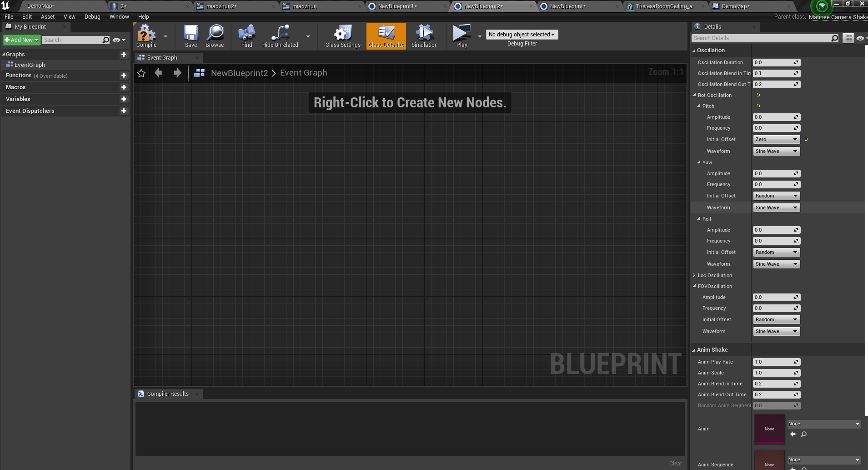This screenshot has width=868, height=470.
Task: Adjust the Anim Play Rate spinner
Action: point(795,362)
